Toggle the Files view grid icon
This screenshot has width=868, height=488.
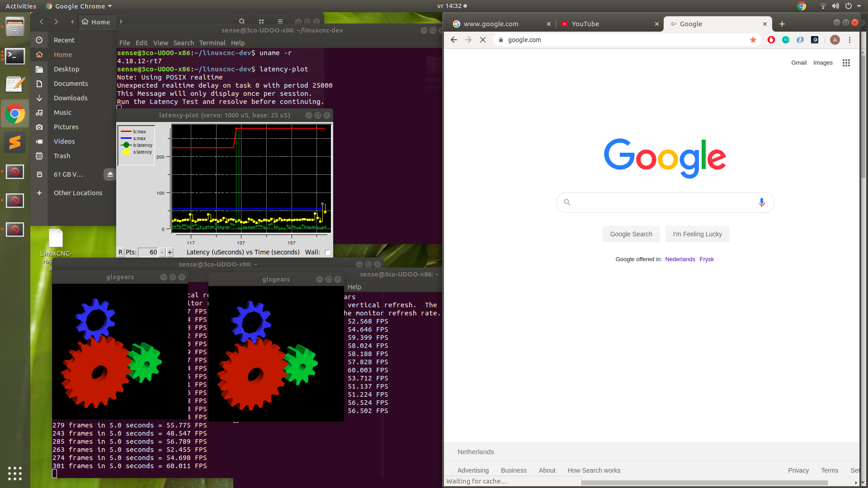click(261, 21)
